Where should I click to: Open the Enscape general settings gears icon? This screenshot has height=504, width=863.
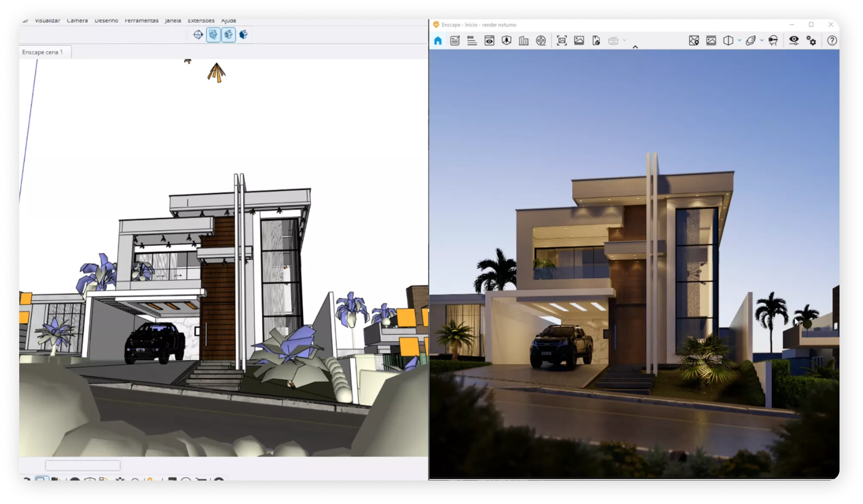point(811,41)
